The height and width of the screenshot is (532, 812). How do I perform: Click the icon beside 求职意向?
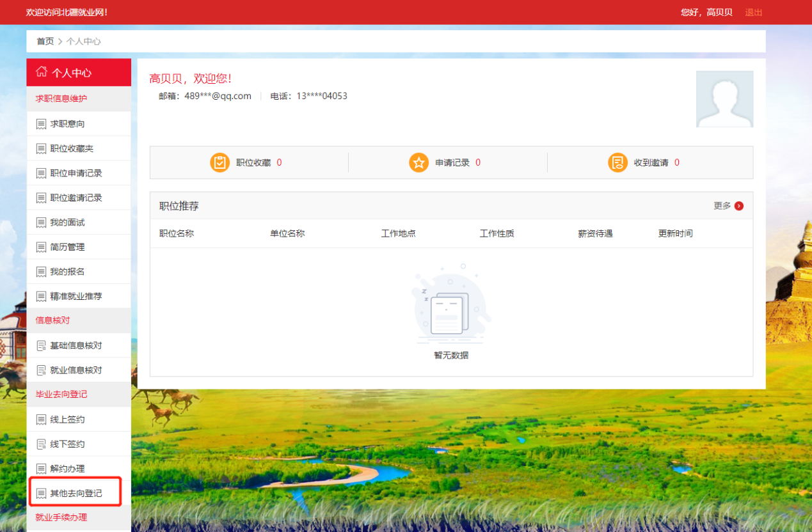pyautogui.click(x=42, y=124)
